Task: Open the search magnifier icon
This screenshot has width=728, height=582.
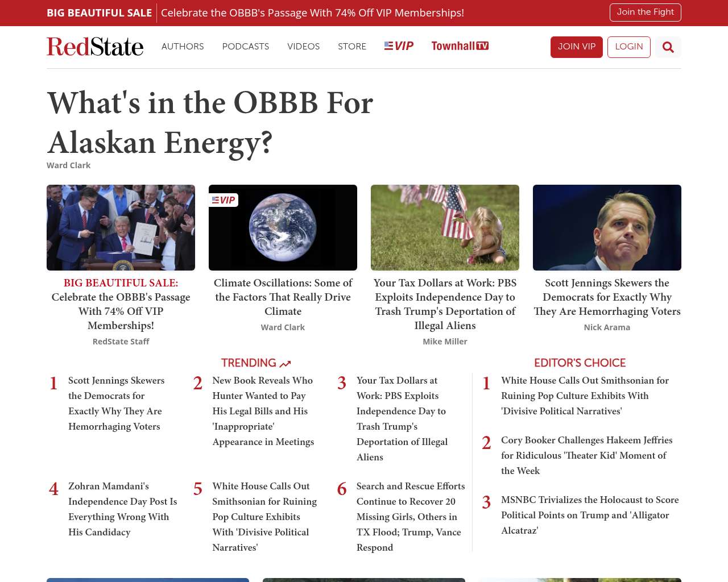Action: (x=668, y=47)
